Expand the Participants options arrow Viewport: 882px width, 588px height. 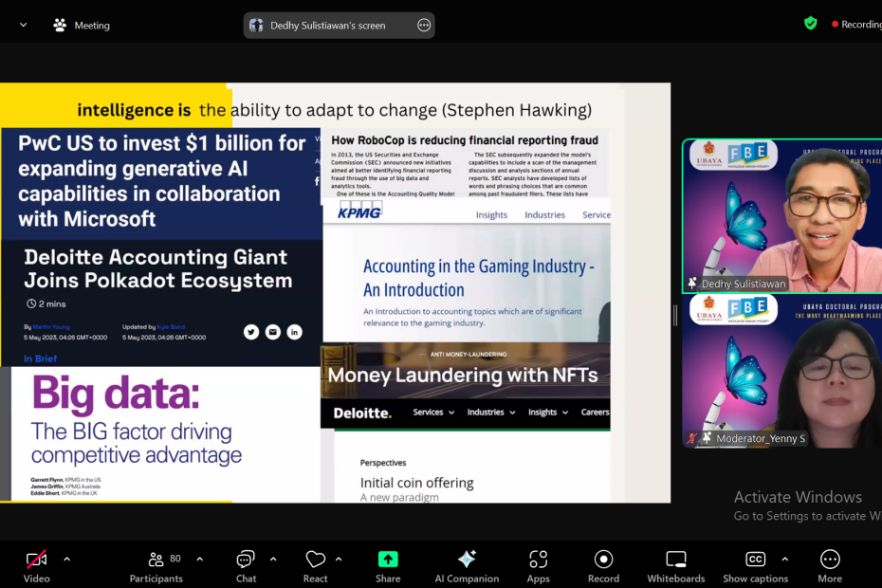[200, 560]
